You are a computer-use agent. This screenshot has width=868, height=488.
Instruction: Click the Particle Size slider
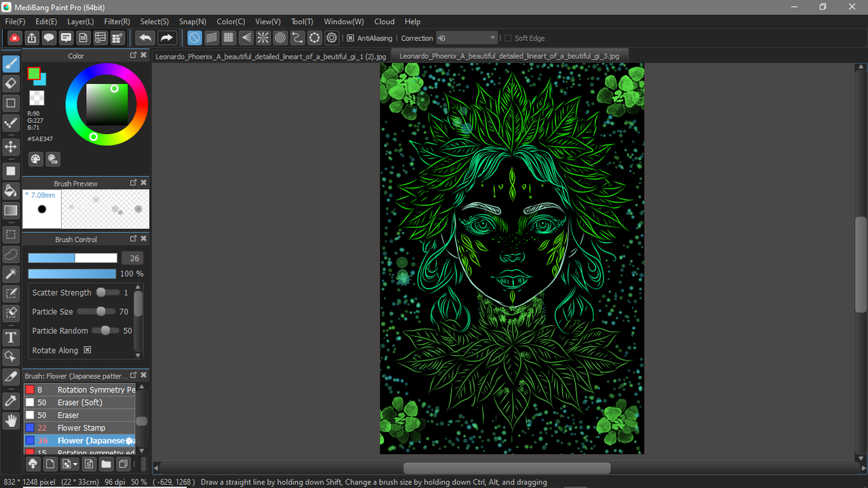pos(96,312)
